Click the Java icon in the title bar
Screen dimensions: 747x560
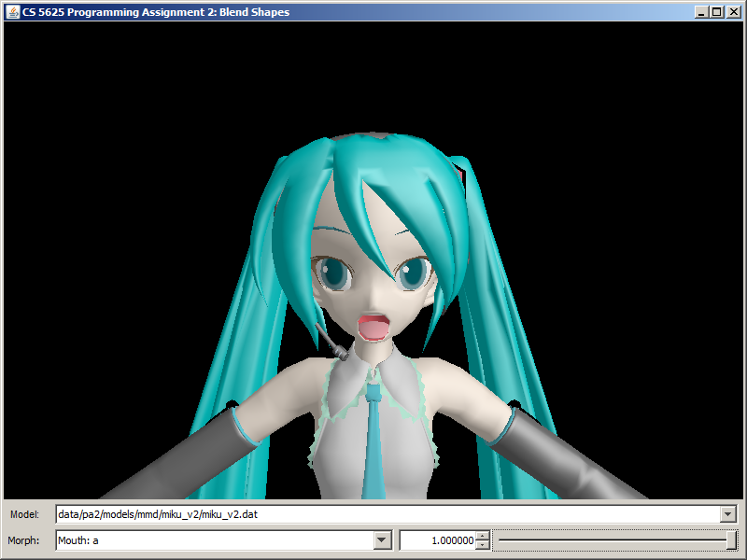point(13,12)
